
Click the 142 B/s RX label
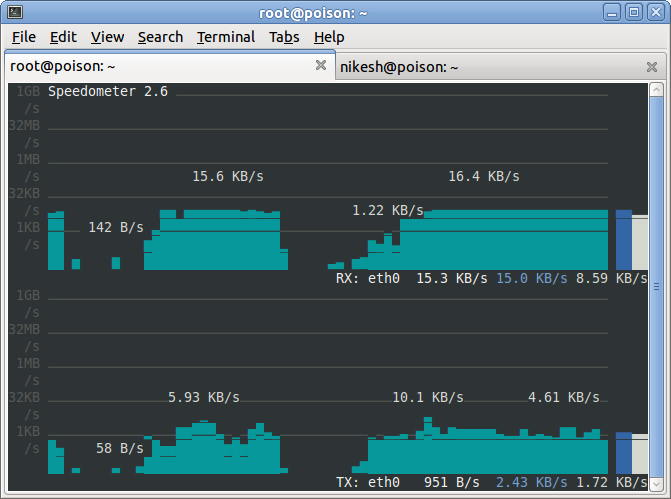[x=116, y=227]
